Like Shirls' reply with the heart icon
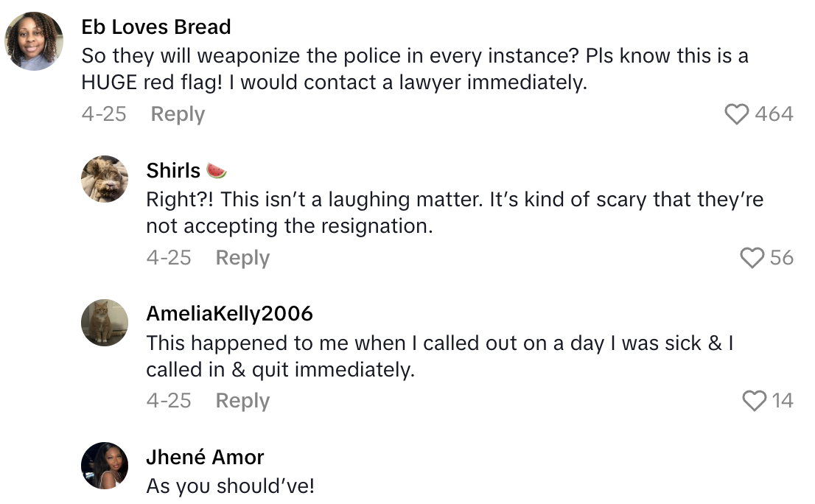815x504 pixels. (752, 257)
